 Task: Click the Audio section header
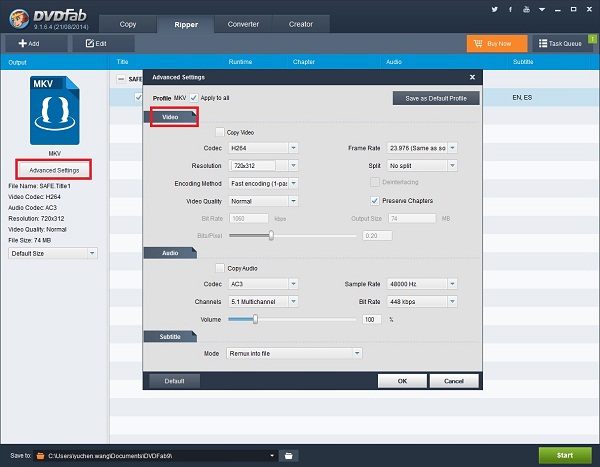(170, 253)
